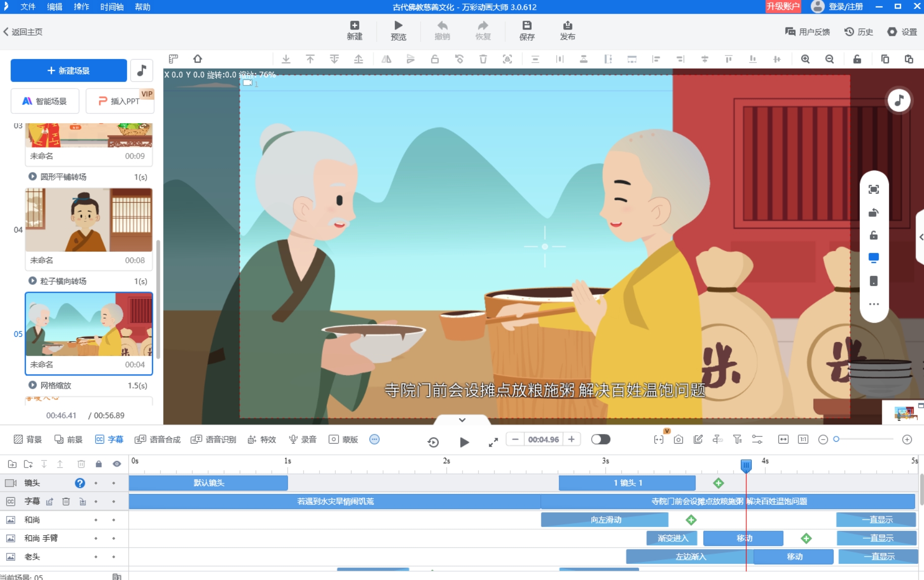Switch to the 语音合成 tab
The height and width of the screenshot is (580, 924).
pos(158,440)
